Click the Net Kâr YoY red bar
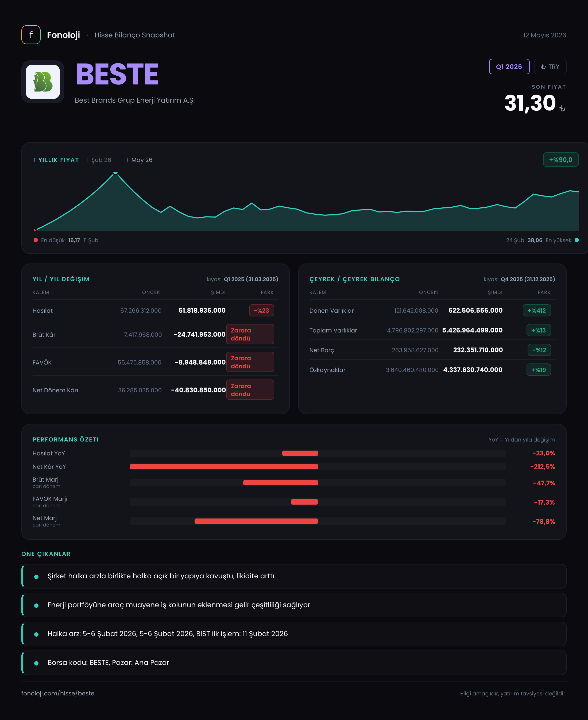588x720 pixels. (224, 467)
